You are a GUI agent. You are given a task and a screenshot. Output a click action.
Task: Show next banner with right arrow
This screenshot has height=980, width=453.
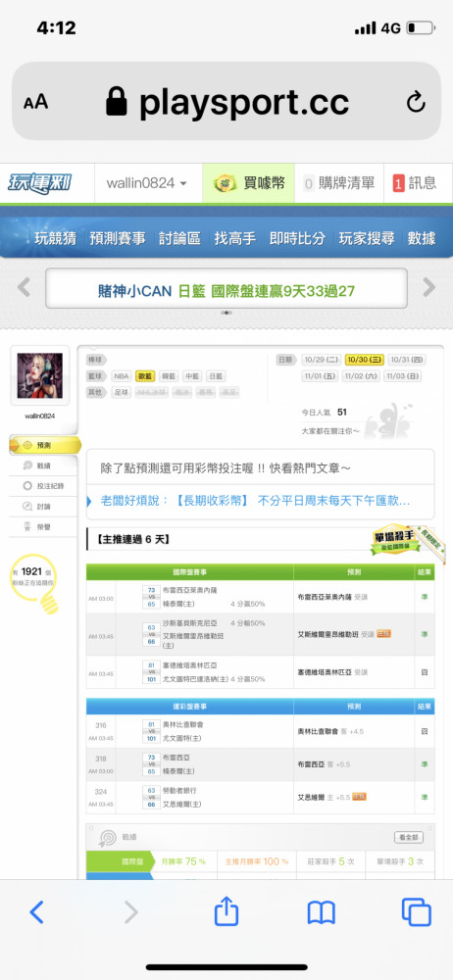tap(429, 287)
